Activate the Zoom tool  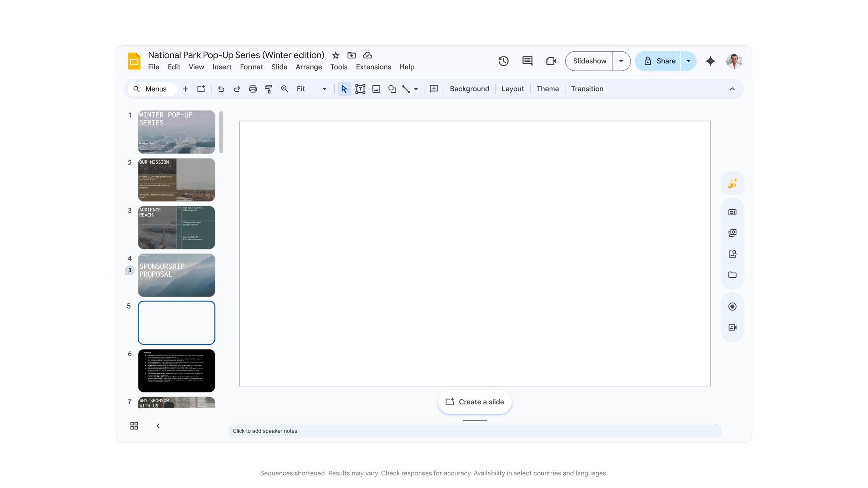click(284, 89)
